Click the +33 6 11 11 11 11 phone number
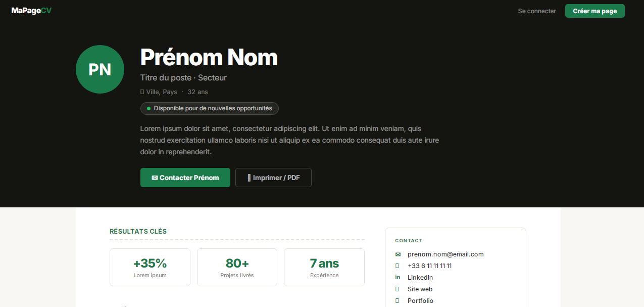 coord(430,266)
